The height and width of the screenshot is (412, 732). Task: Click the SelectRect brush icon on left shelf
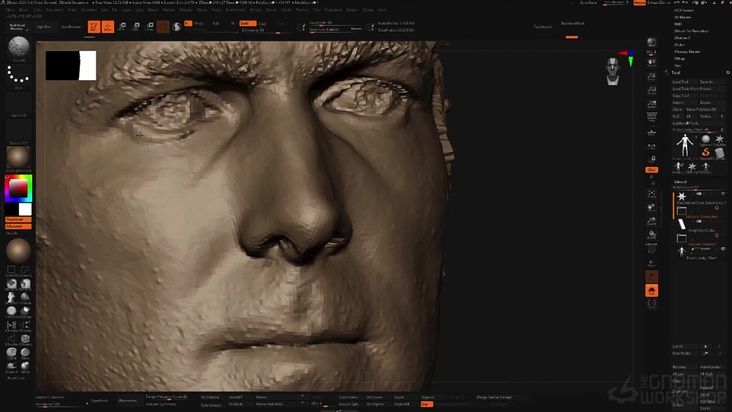point(11,270)
